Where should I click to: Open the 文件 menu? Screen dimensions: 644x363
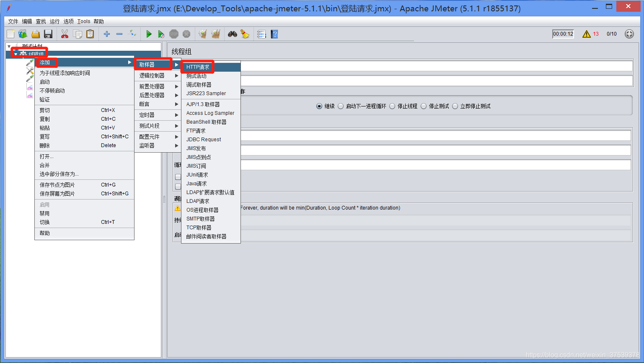[13, 21]
